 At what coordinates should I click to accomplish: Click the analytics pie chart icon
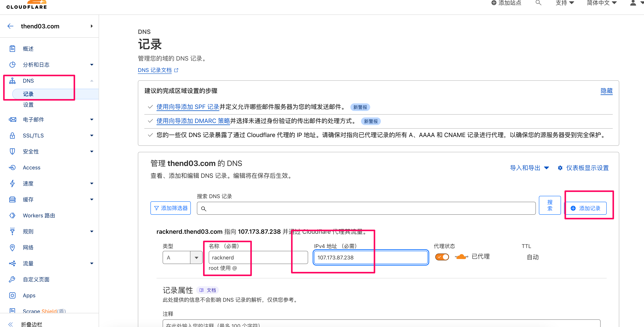[x=12, y=65]
